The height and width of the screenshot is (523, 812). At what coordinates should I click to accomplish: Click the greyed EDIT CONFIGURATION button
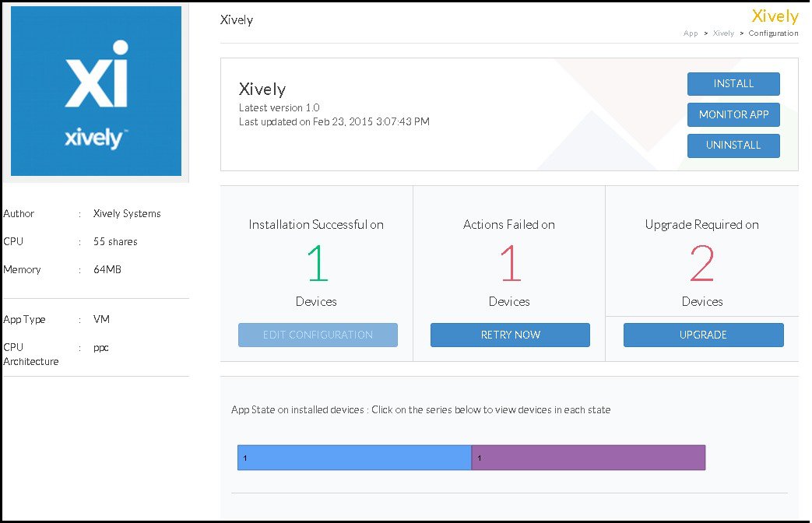(x=318, y=335)
